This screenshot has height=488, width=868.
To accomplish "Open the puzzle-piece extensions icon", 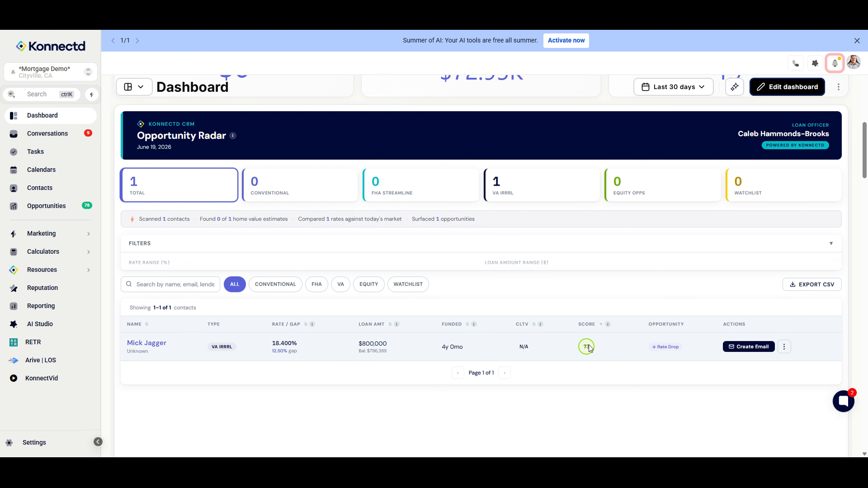I will [815, 63].
